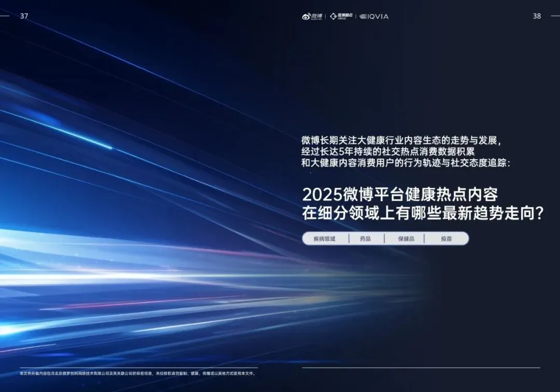Image resolution: width=560 pixels, height=392 pixels.
Task: Click text '经过长达5年持续的社交热点消费数据积累'
Action: click(x=388, y=151)
